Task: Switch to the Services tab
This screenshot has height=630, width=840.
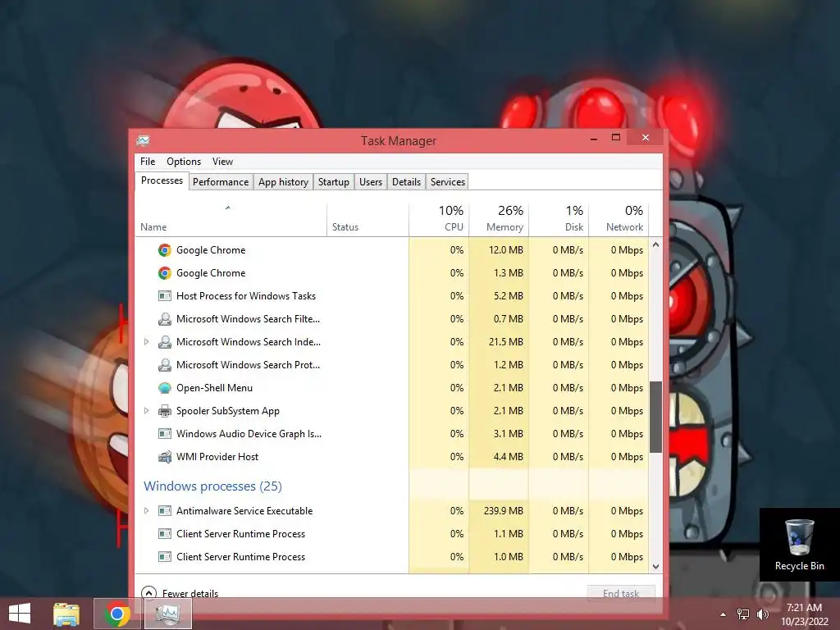Action: point(447,181)
